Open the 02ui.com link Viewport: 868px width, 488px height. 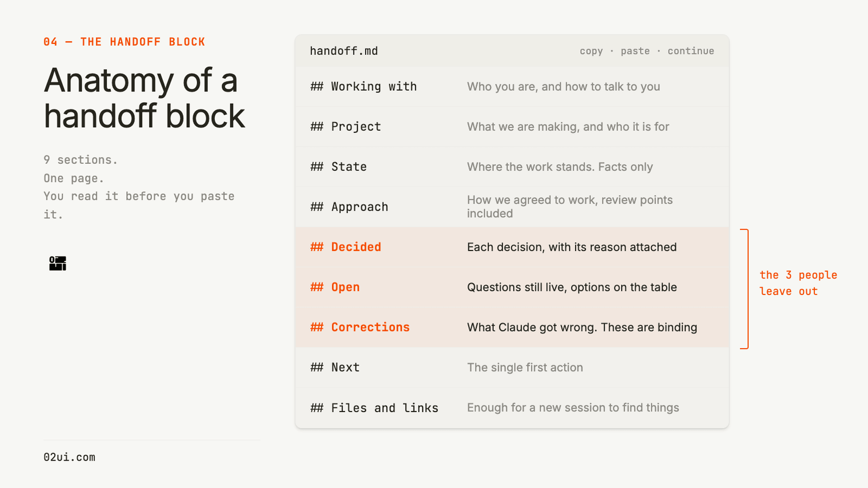pos(69,457)
